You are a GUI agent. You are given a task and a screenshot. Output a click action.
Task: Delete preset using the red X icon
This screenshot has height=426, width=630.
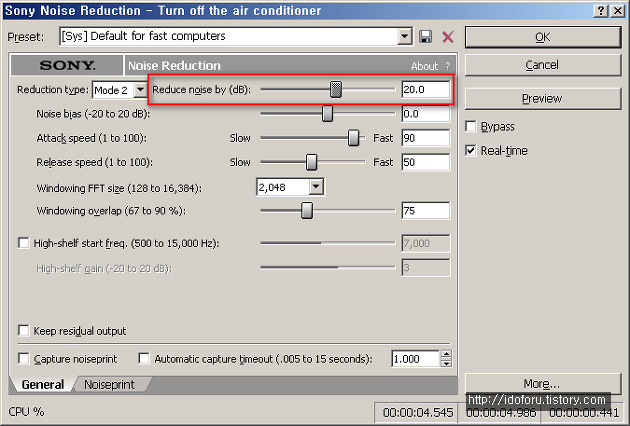point(448,37)
